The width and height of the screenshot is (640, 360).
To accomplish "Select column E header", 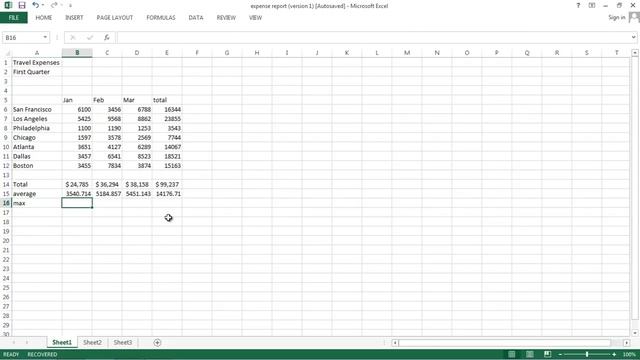I will (x=167, y=53).
